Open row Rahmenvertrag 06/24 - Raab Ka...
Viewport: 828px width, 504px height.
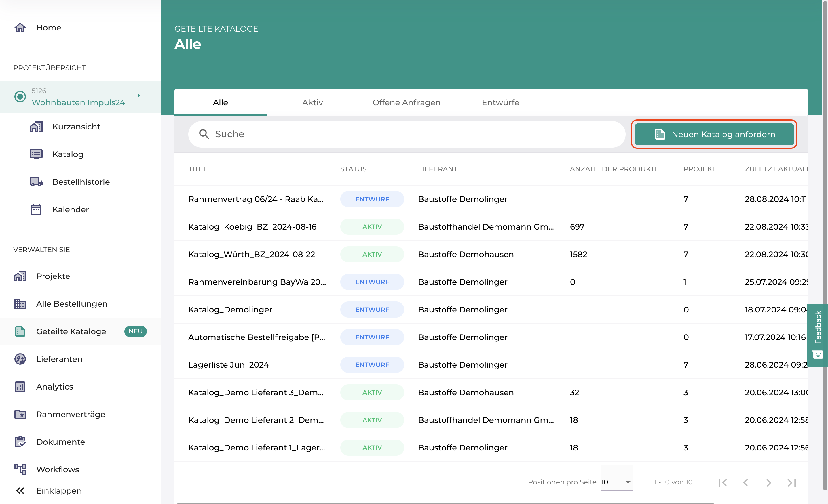tap(491, 199)
